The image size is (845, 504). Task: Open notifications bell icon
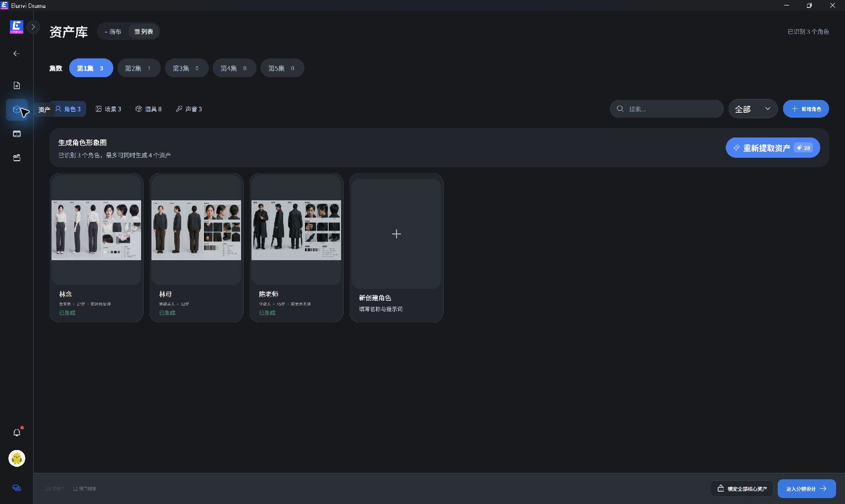point(16,433)
